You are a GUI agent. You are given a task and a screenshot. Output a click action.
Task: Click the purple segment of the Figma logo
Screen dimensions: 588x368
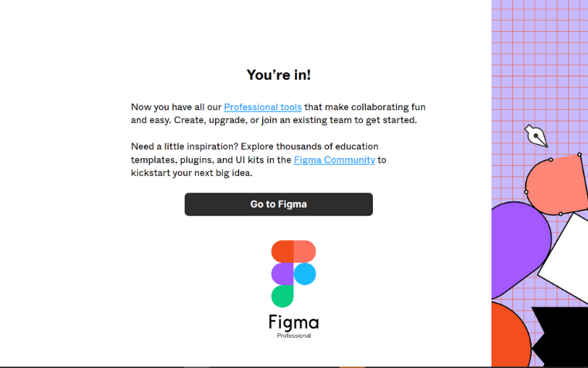[x=282, y=273]
